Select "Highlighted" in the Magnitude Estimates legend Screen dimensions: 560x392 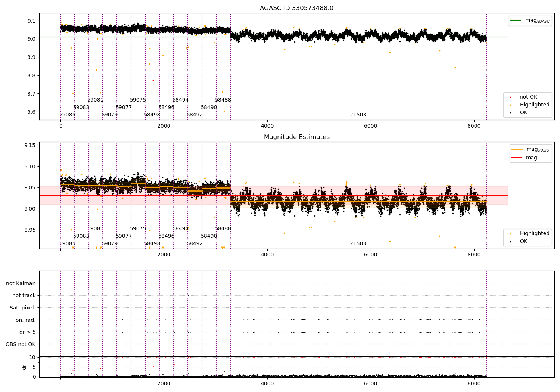pyautogui.click(x=535, y=233)
